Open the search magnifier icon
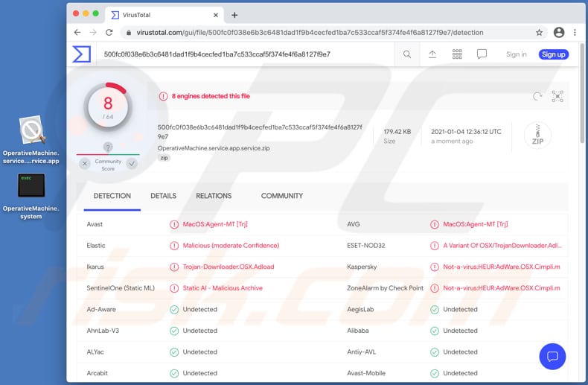This screenshot has width=588, height=385. (x=407, y=54)
